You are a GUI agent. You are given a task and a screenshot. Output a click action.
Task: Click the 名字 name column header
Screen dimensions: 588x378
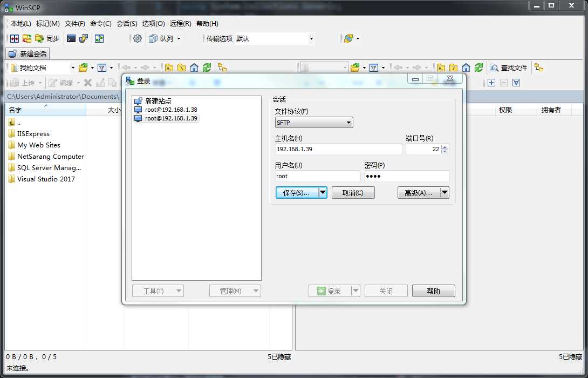click(46, 110)
